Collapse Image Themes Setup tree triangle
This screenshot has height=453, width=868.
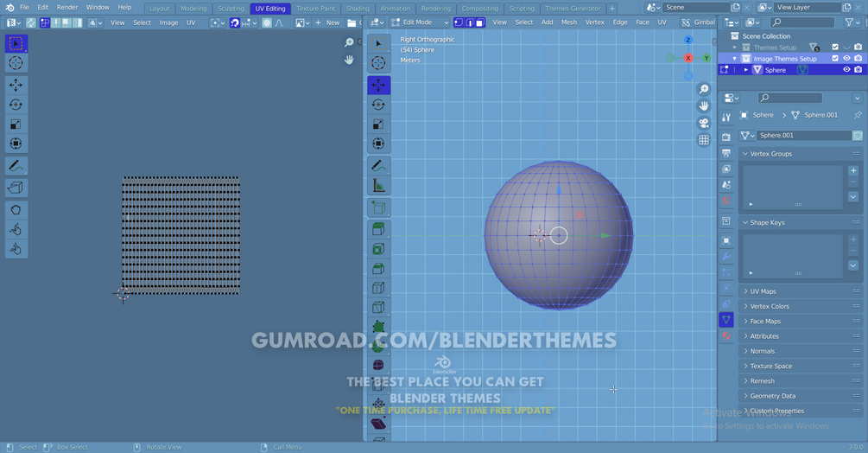(735, 59)
